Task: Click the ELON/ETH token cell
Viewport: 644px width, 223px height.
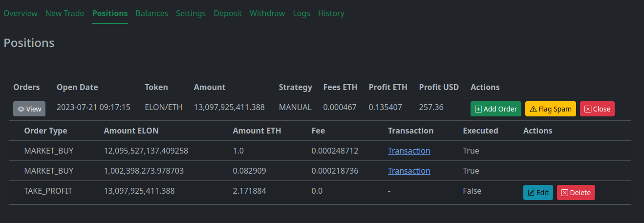Action: [163, 107]
